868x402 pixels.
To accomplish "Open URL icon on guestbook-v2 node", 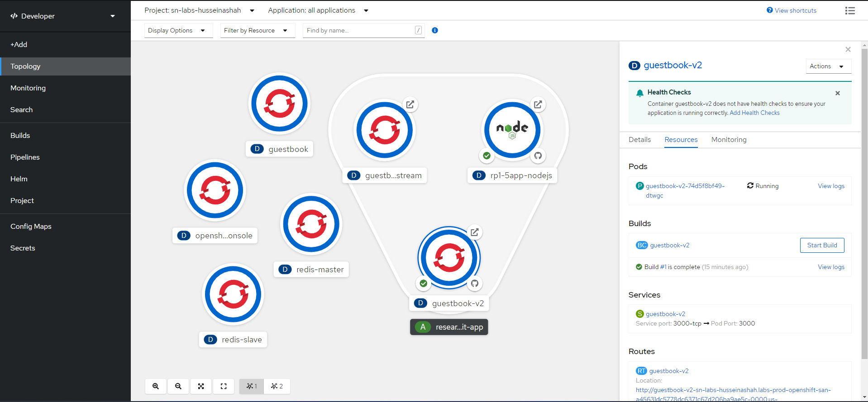I will click(474, 232).
